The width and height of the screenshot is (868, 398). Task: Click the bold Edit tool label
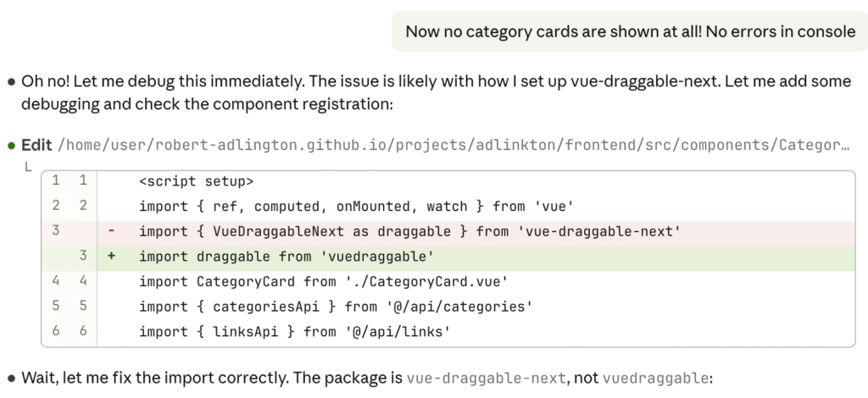click(36, 145)
